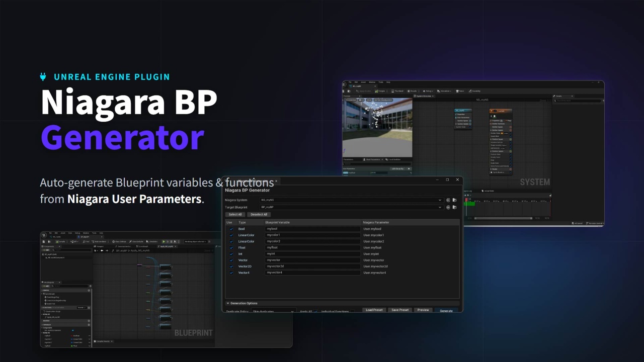Viewport: 644px width, 362px height.
Task: Click 'Blueprint Variable' column header
Action: [x=277, y=222]
